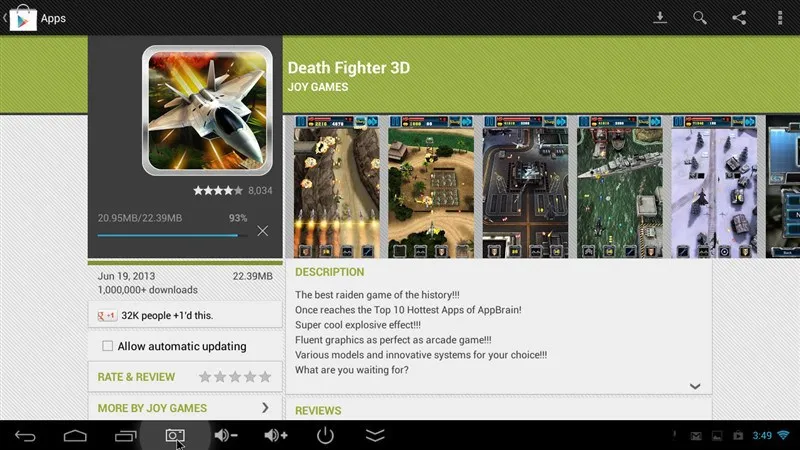Expand the description with down chevron
Image resolution: width=800 pixels, height=450 pixels.
pos(695,386)
